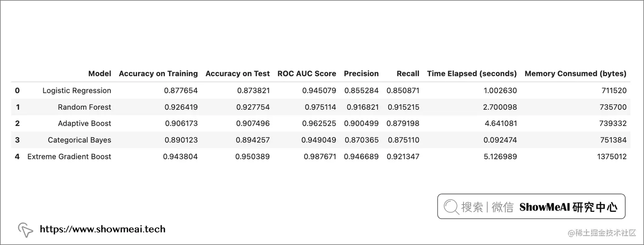Click row index 1
The height and width of the screenshot is (245, 644).
tap(17, 107)
